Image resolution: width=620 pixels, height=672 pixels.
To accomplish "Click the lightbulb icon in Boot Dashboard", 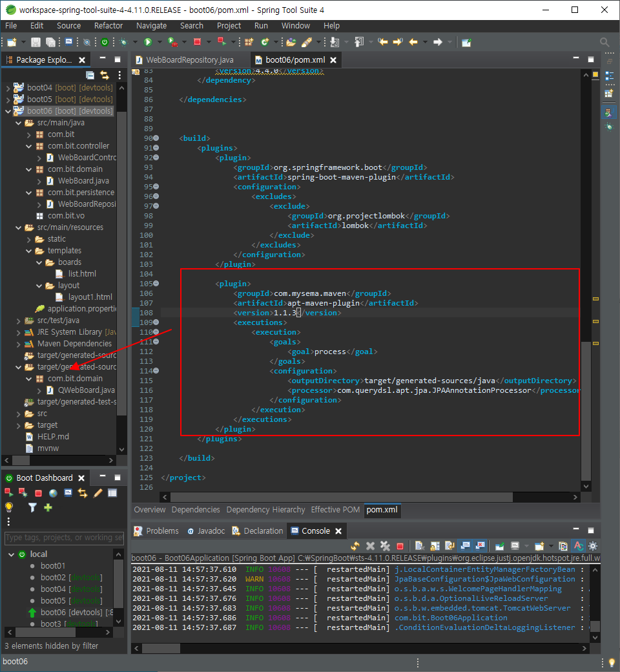I will [8, 507].
